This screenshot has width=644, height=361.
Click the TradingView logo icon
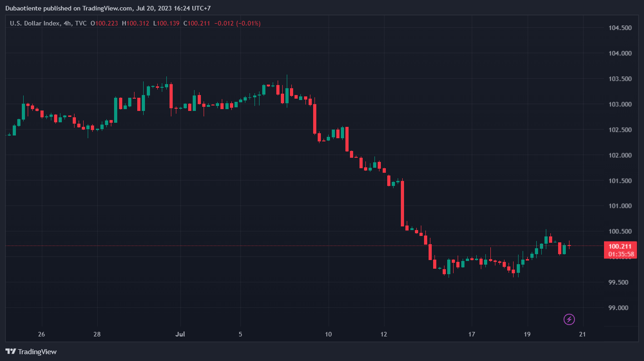(x=11, y=351)
